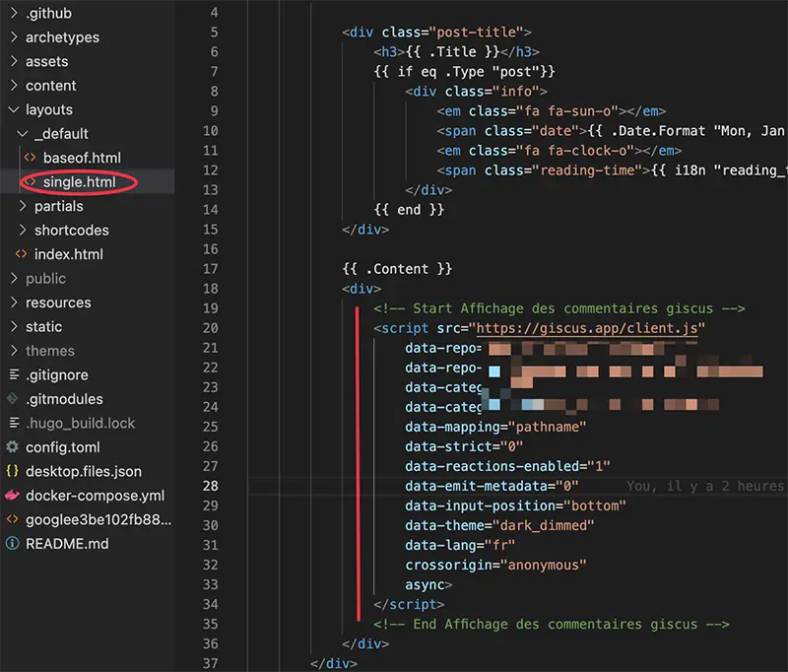Click the Docker whale icon of docker-compose.yml
This screenshot has height=672, width=788.
pos(13,495)
